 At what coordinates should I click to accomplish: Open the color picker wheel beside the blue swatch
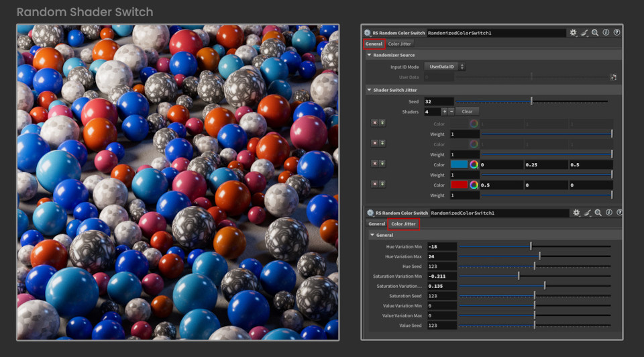coord(474,164)
